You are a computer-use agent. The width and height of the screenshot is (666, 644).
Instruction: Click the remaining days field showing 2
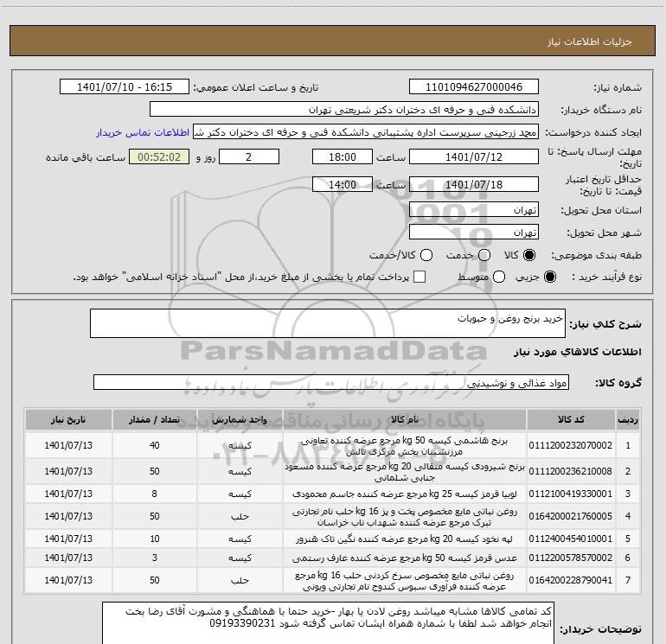click(x=249, y=156)
